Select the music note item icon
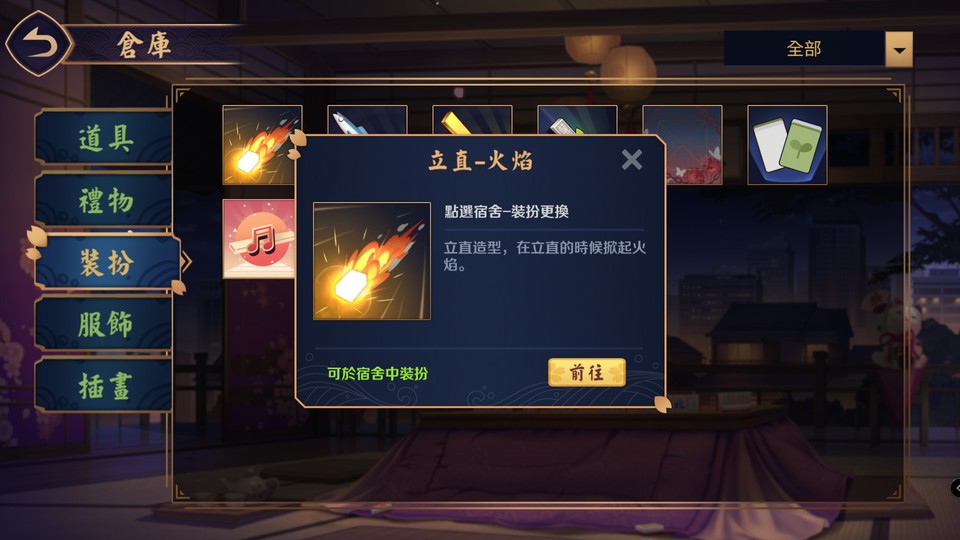The width and height of the screenshot is (960, 540). (258, 239)
